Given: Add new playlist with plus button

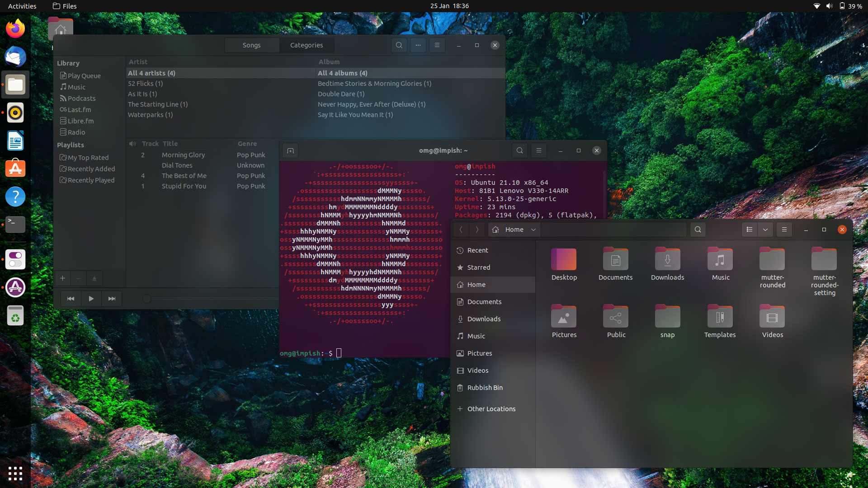Looking at the screenshot, I should tap(62, 278).
